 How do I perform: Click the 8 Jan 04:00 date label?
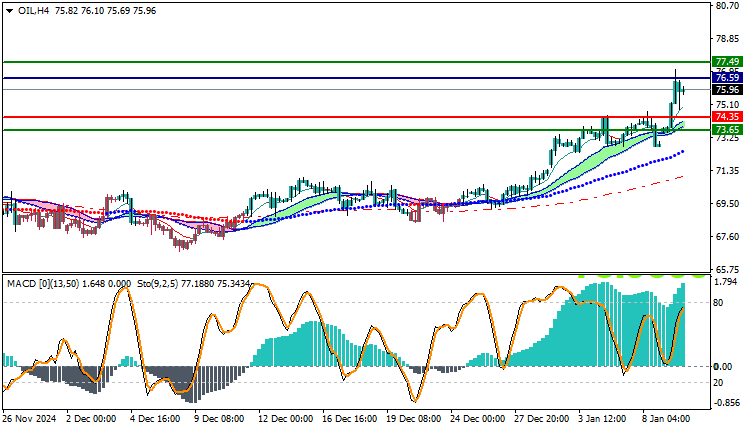point(666,419)
